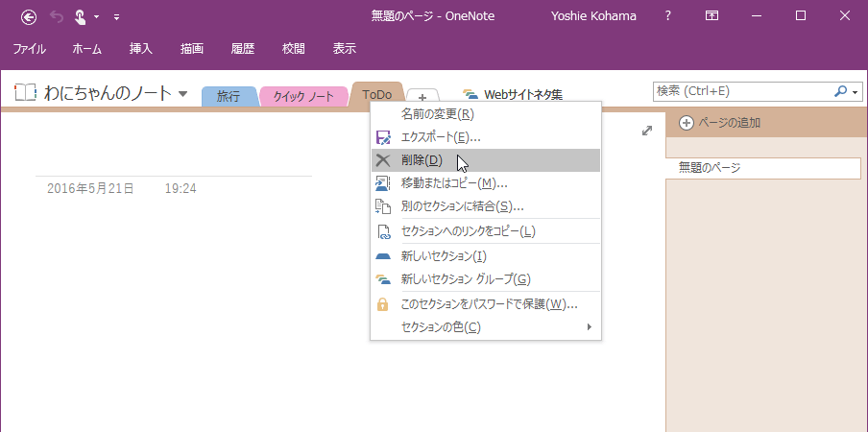Open the 挿入 ribbon tab
This screenshot has height=432, width=868.
141,49
